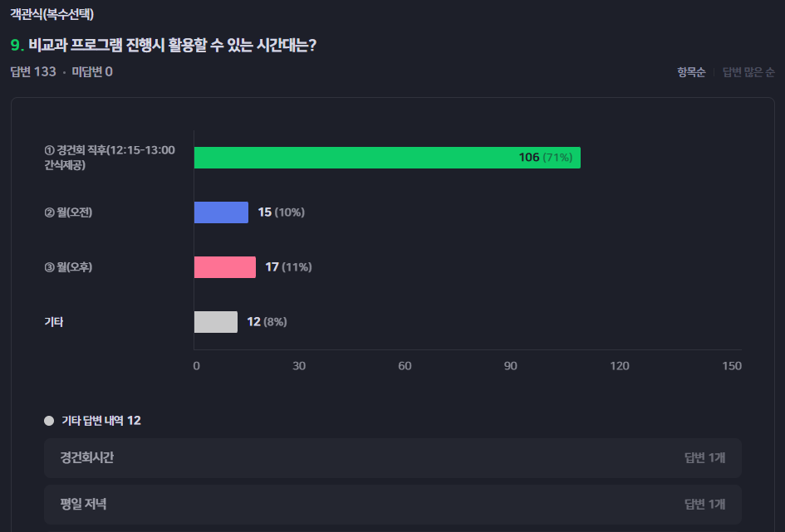The width and height of the screenshot is (785, 532).
Task: Open the 평일 저녁 response row
Action: (x=392, y=504)
